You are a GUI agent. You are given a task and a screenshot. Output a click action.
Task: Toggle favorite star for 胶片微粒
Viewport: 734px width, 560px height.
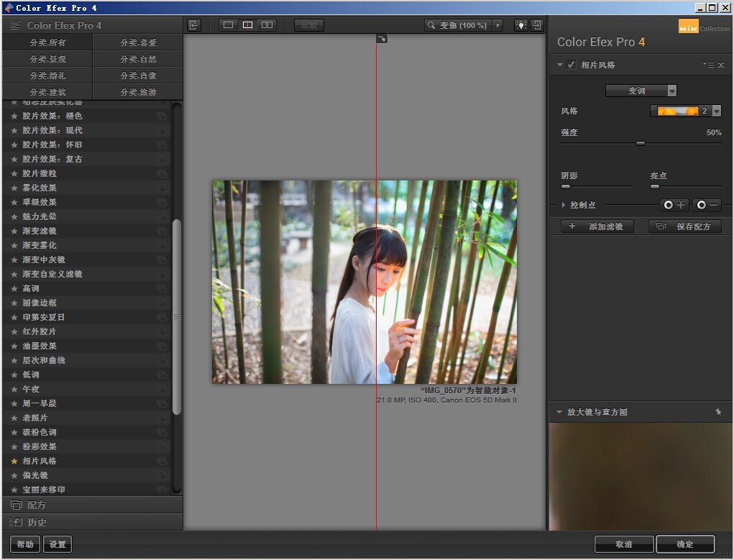point(14,173)
